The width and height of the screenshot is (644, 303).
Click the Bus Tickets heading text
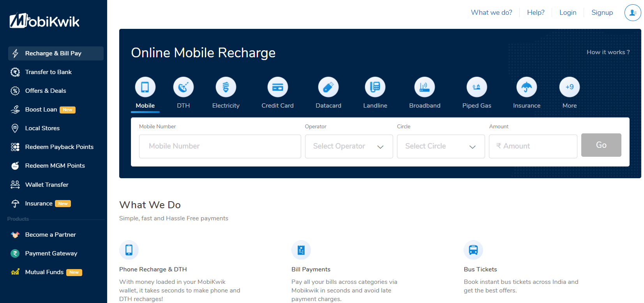480,269
